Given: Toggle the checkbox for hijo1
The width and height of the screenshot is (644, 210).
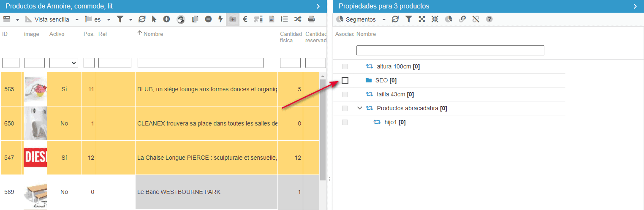Looking at the screenshot, I should [x=345, y=122].
